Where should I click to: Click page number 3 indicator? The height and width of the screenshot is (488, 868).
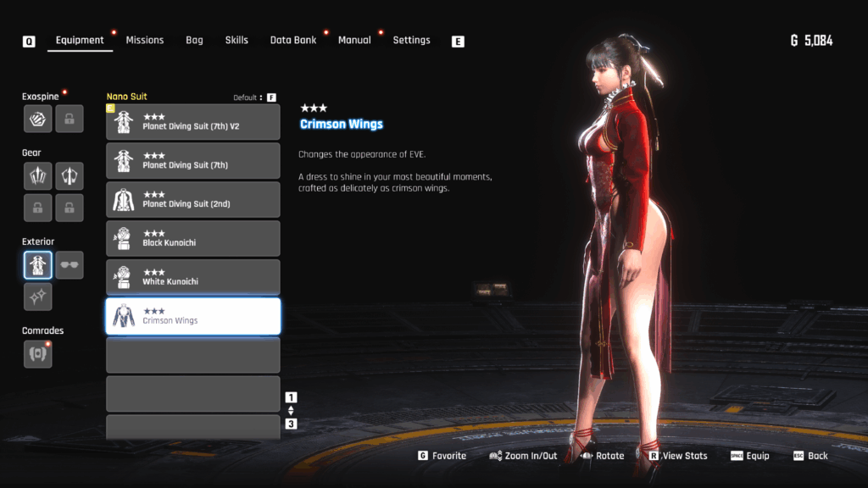291,424
